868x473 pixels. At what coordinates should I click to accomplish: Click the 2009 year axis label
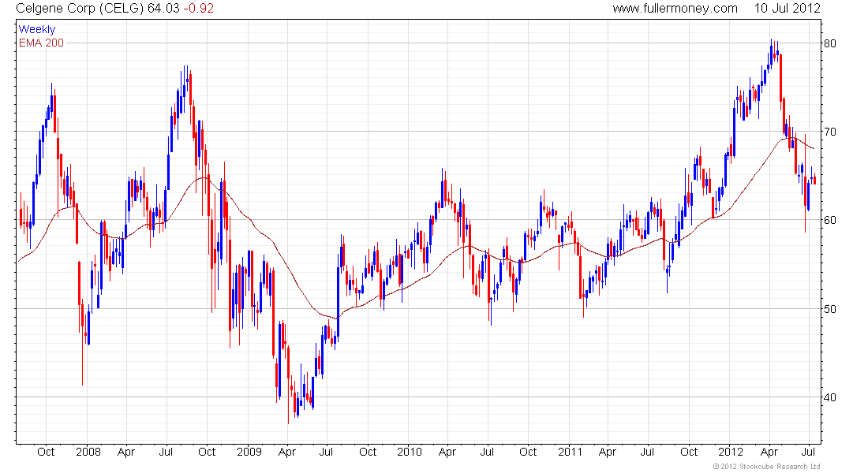click(x=249, y=452)
